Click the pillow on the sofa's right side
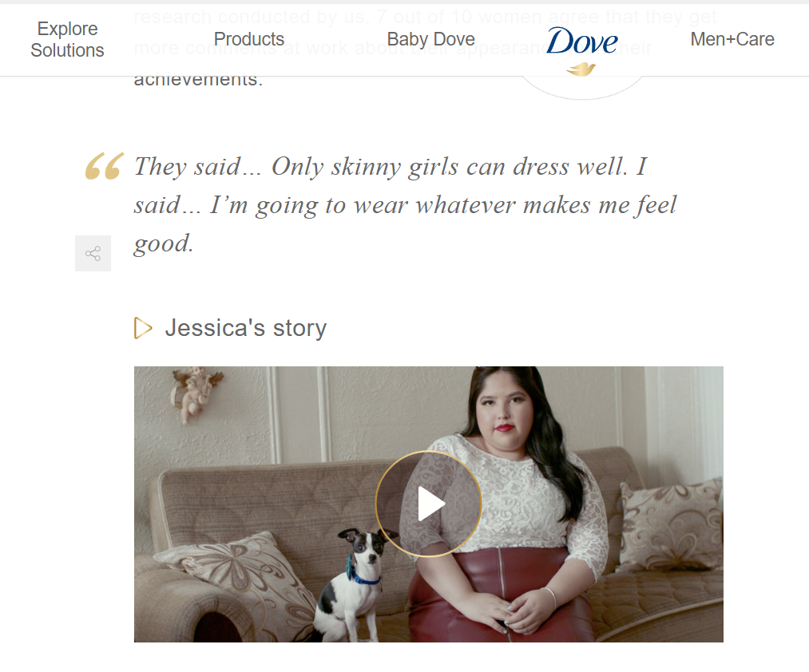 671,524
